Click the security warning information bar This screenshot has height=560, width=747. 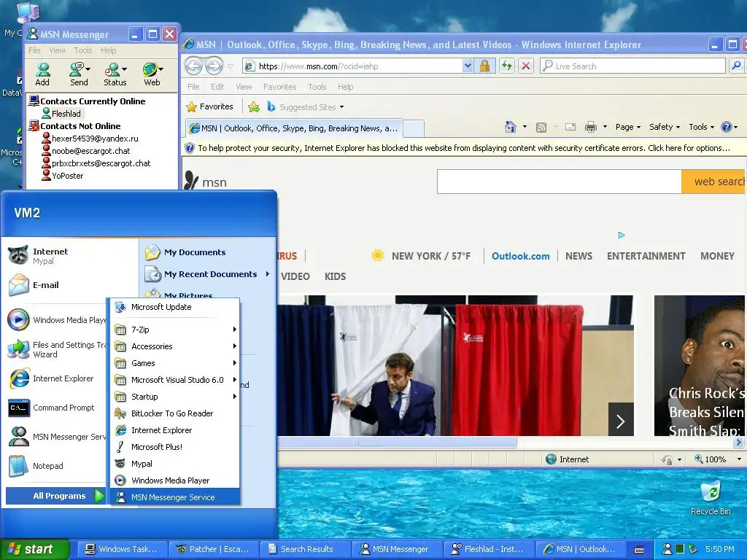tap(463, 148)
